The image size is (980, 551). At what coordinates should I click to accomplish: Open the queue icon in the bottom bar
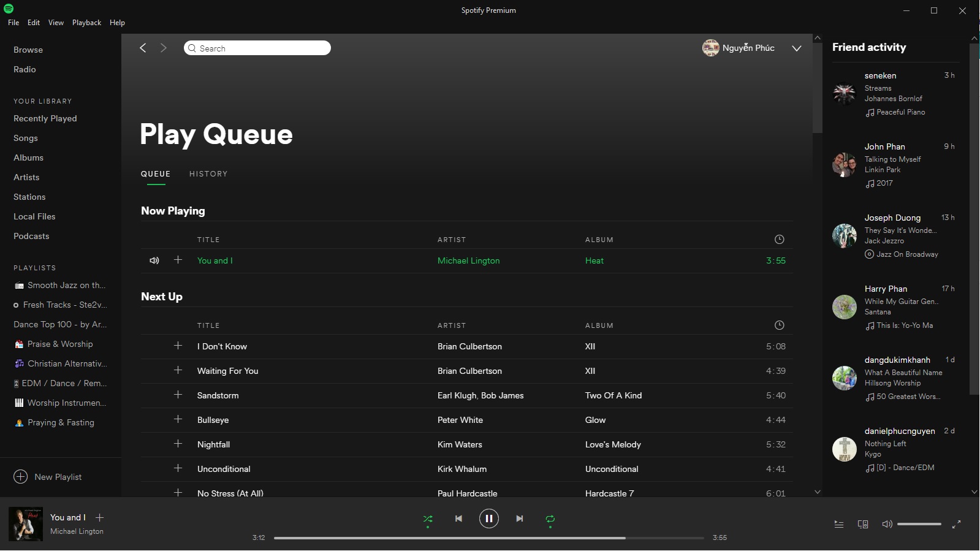coord(839,524)
